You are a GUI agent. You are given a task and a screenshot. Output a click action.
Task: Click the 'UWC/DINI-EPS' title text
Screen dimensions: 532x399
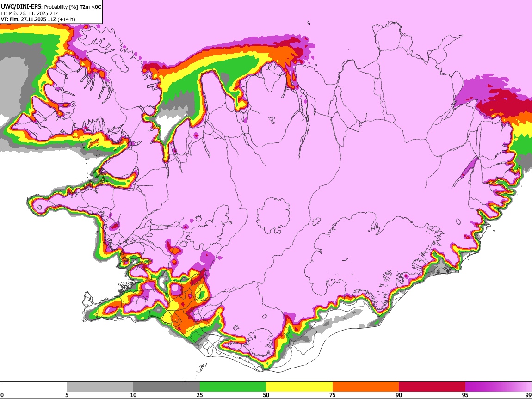21,7
